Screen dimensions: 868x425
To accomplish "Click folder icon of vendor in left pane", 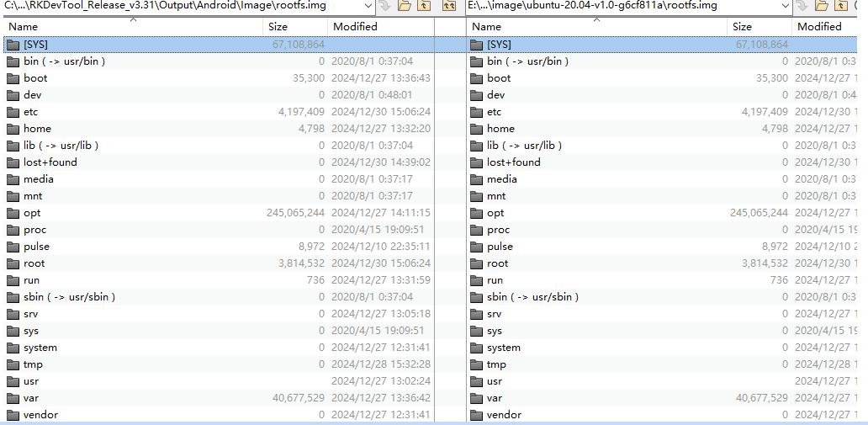I will pos(13,415).
